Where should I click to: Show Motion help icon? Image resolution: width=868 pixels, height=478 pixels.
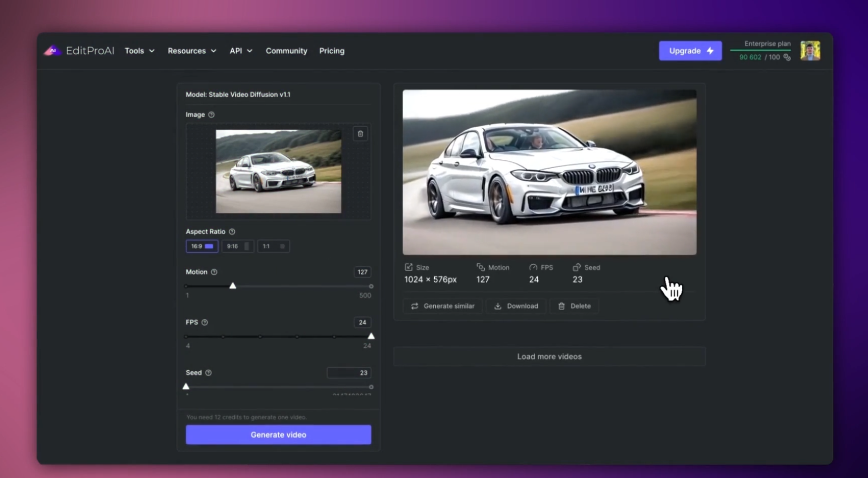click(214, 272)
